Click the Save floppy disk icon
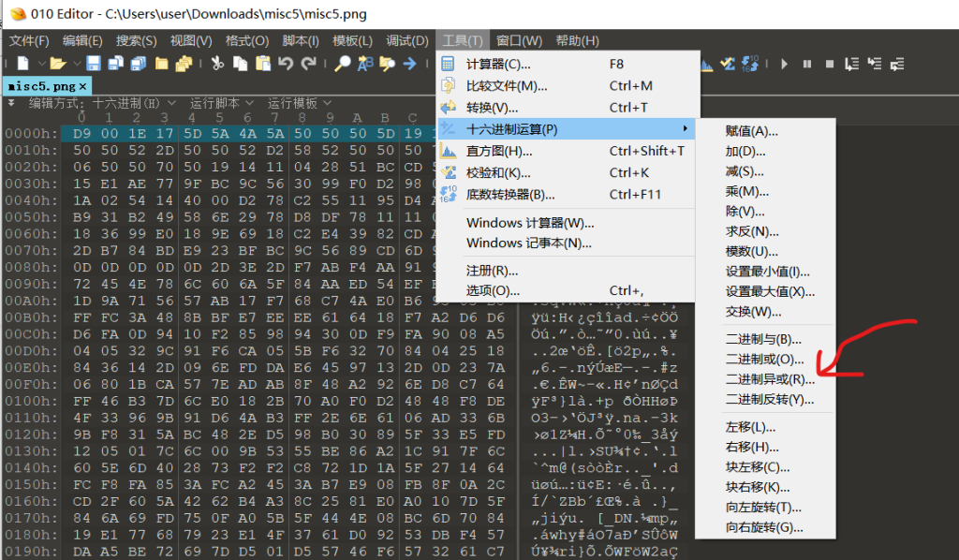Viewport: 959px width, 560px height. pos(94,64)
